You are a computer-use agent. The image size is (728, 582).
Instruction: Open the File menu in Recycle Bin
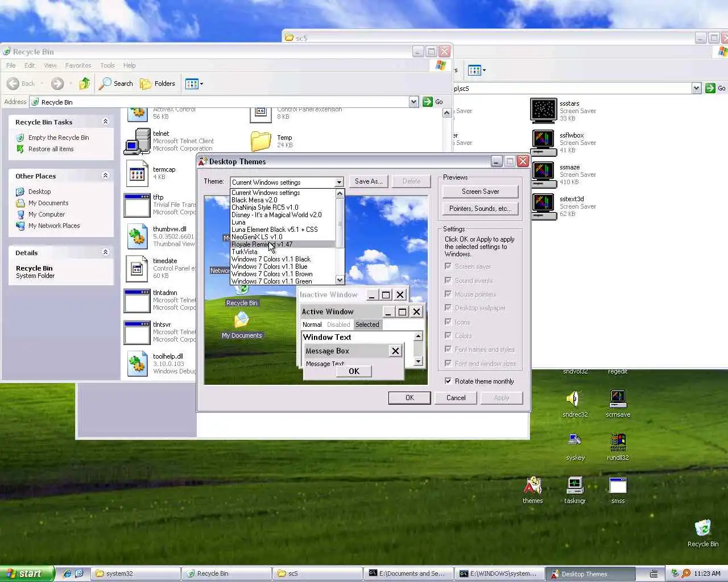point(11,65)
